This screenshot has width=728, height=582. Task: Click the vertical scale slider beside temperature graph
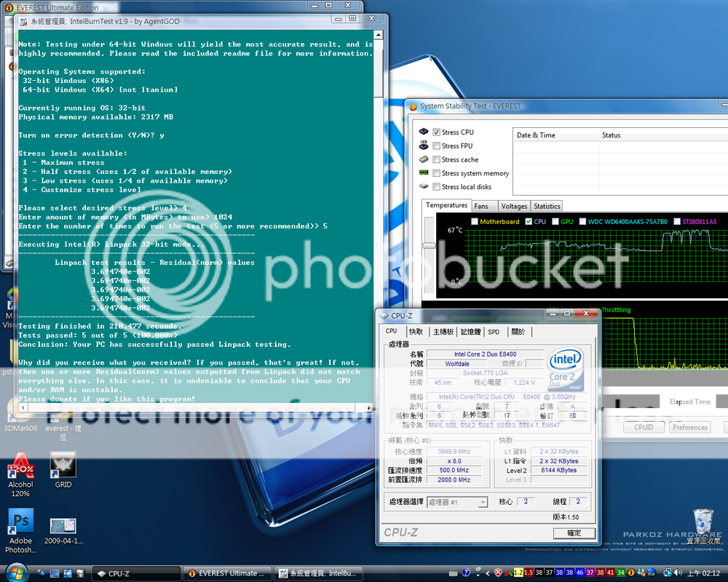pos(429,245)
